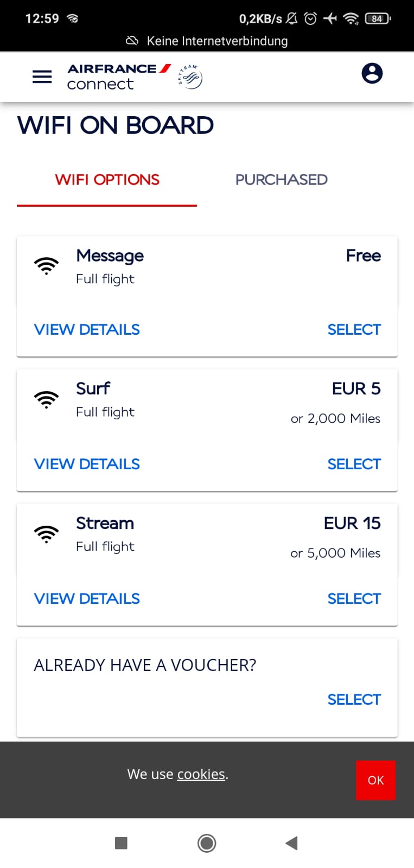View details of the Surf pass

coord(87,464)
